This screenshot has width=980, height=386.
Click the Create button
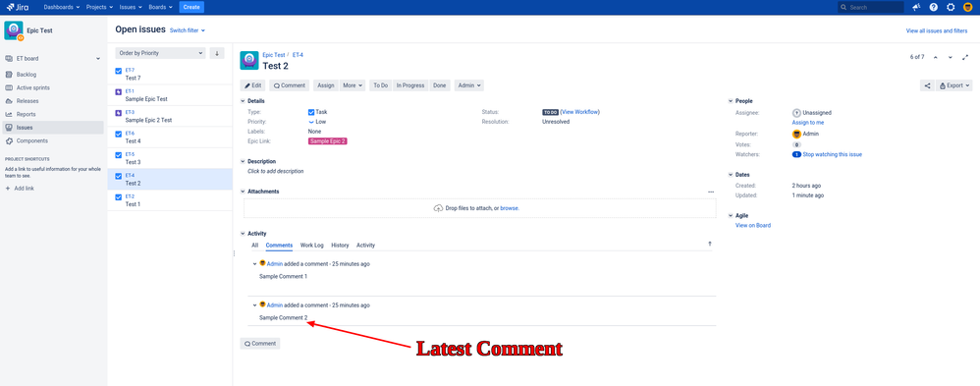(x=191, y=7)
